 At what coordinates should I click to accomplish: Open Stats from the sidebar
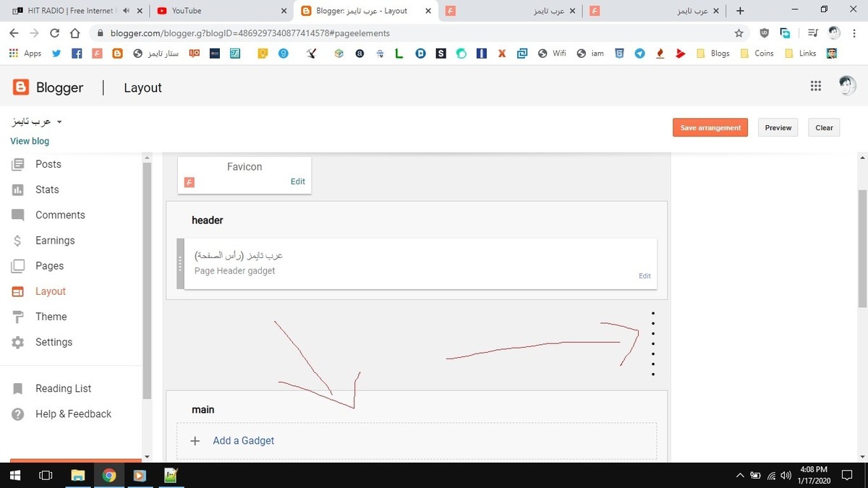[47, 189]
